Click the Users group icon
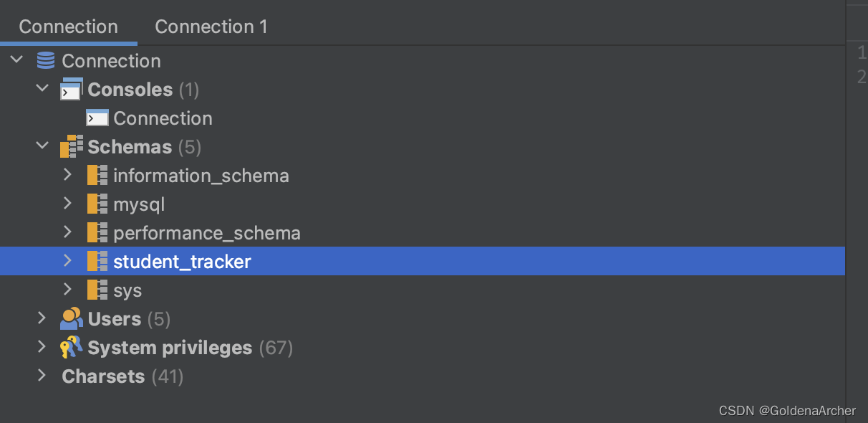 [x=72, y=318]
